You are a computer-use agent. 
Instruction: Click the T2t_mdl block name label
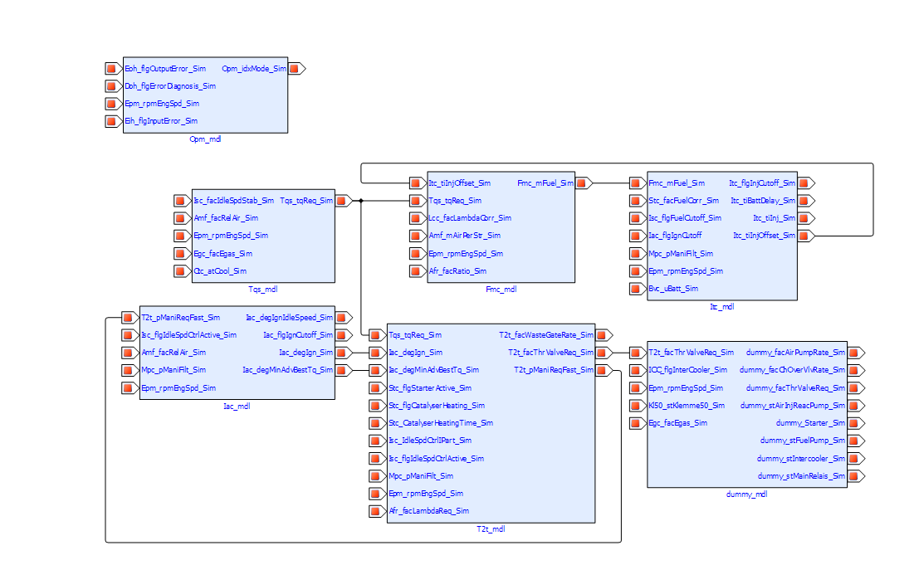click(491, 529)
